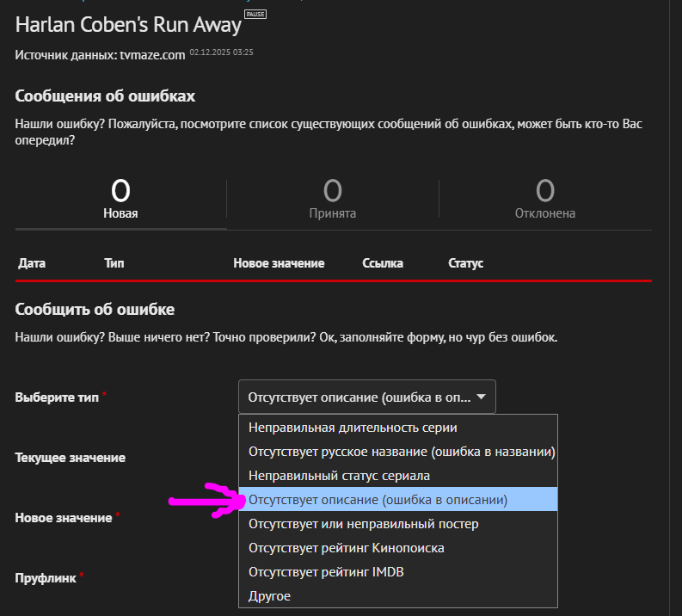
Task: Choose the Другое option
Action: click(x=269, y=595)
